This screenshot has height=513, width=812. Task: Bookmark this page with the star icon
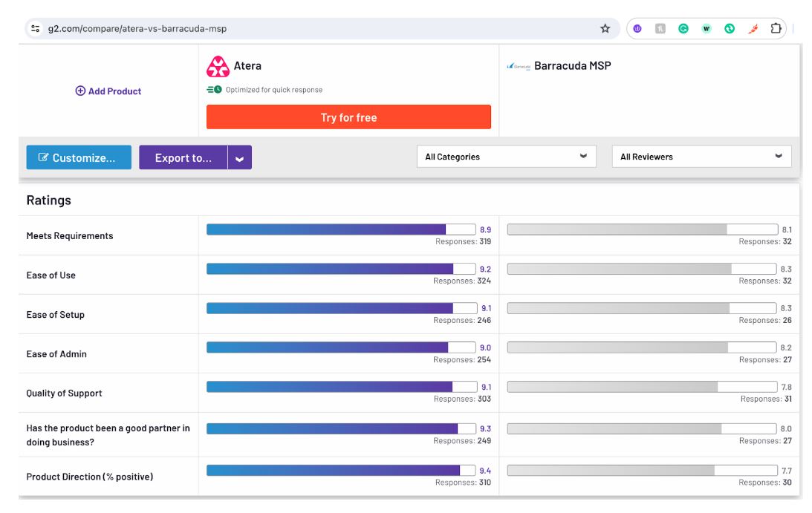605,28
